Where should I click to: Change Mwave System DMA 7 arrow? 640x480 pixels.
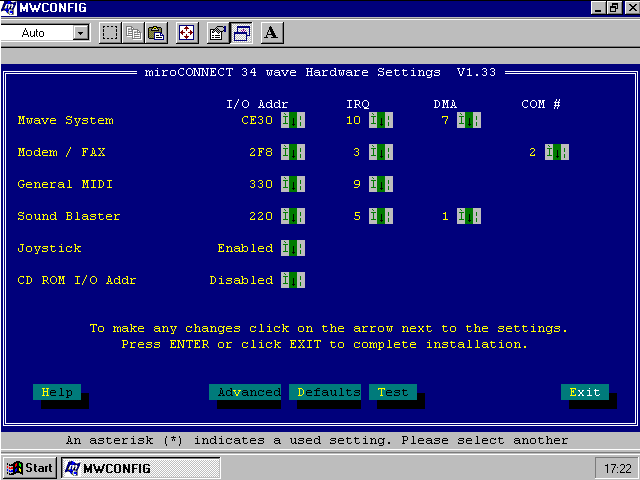click(469, 120)
